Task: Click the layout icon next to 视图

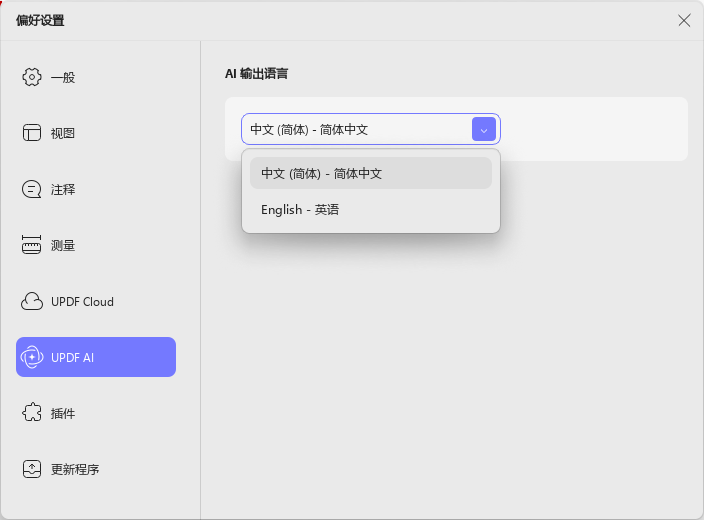Action: coord(31,133)
